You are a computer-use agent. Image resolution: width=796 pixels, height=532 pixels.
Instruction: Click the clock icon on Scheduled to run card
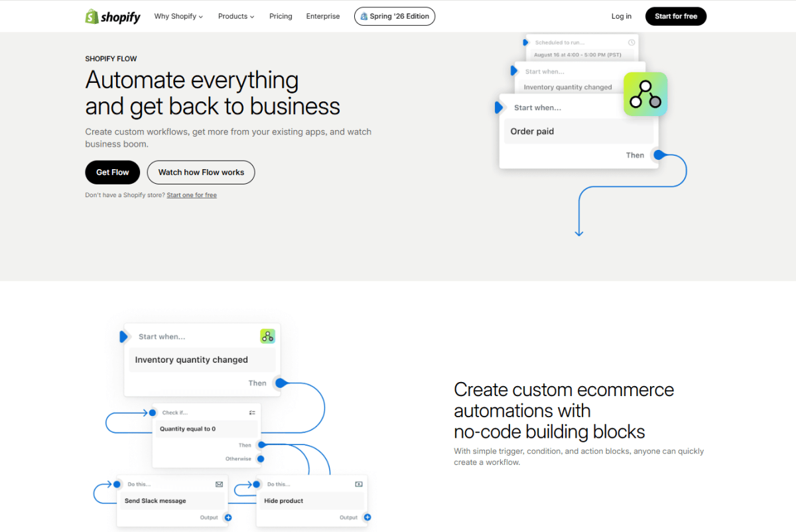pyautogui.click(x=631, y=42)
